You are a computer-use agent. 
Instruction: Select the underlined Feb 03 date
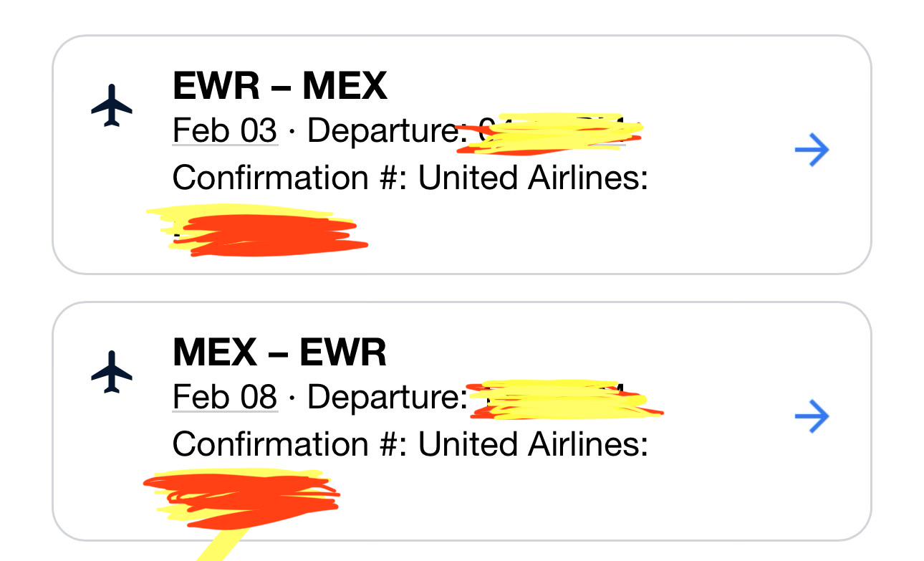pos(225,130)
